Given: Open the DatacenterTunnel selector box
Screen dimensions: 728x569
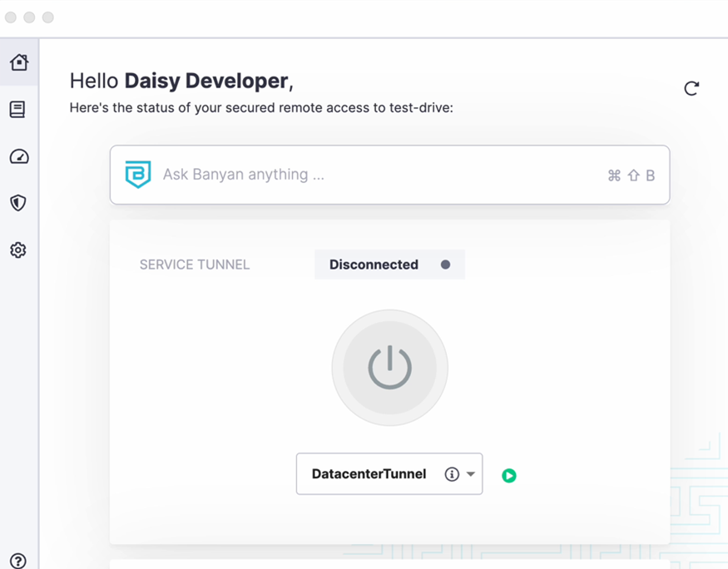Looking at the screenshot, I should click(389, 474).
